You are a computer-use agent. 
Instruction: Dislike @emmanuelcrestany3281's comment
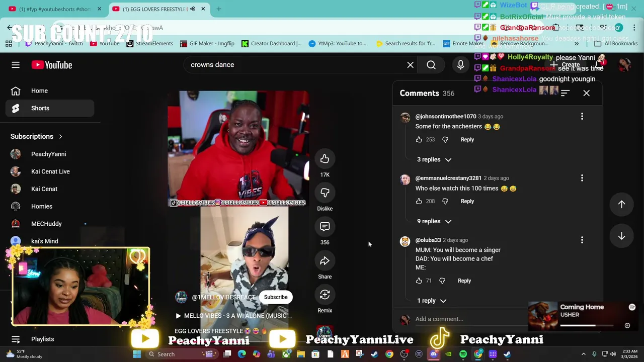(x=445, y=201)
